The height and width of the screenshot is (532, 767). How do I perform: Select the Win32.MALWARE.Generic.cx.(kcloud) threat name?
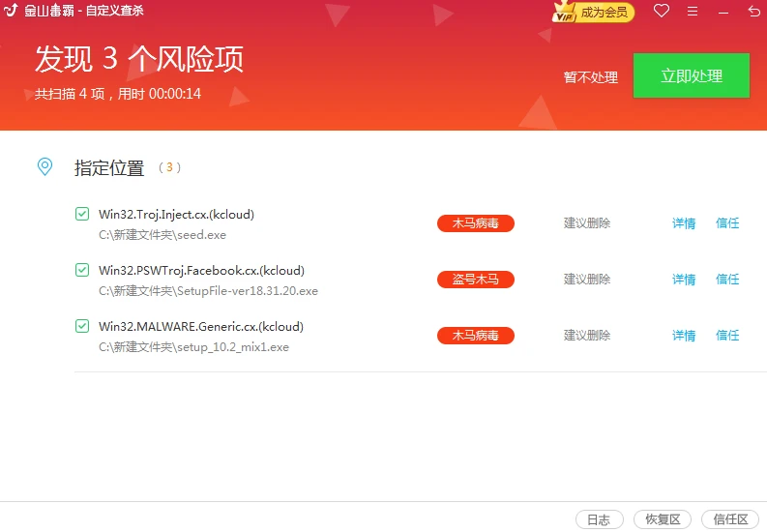click(200, 327)
